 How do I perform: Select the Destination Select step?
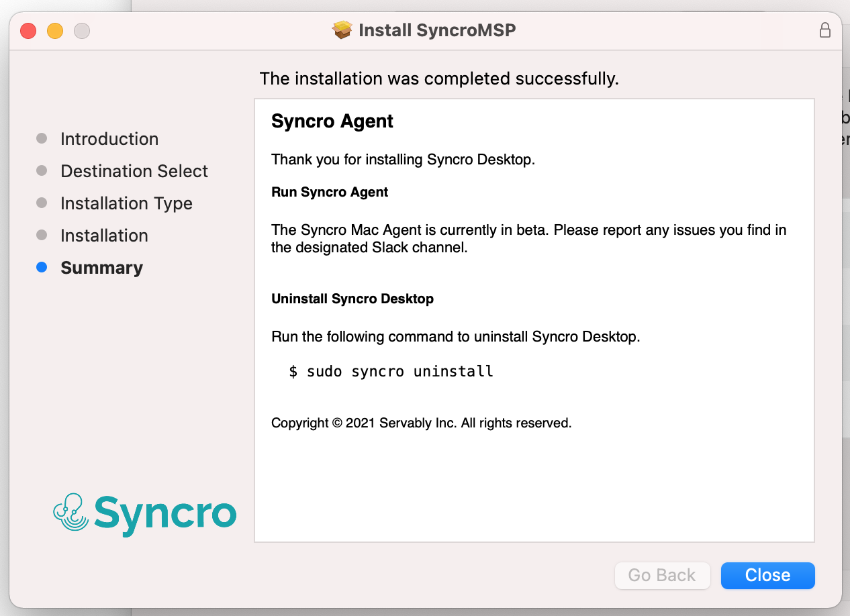click(134, 171)
